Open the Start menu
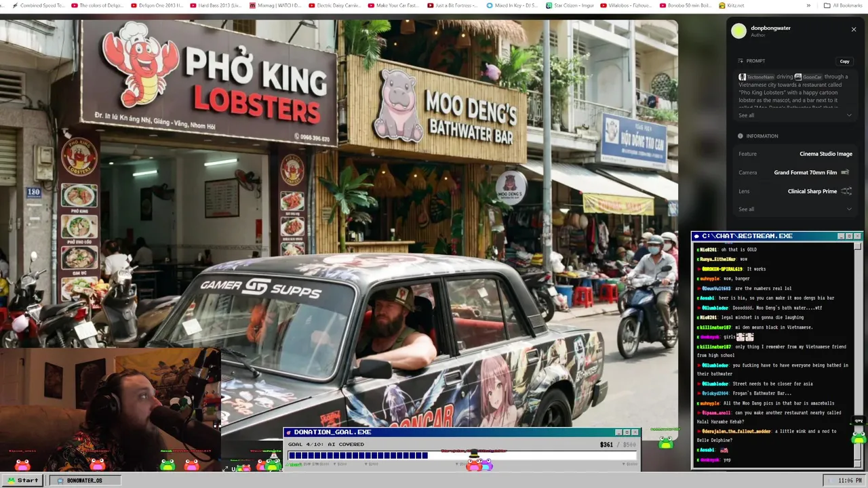The height and width of the screenshot is (488, 868). 23,480
